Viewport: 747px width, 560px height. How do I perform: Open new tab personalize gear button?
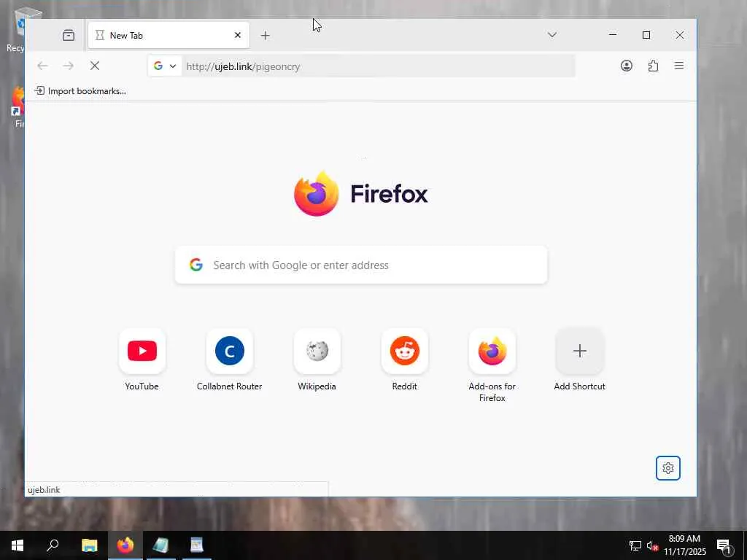coord(668,468)
